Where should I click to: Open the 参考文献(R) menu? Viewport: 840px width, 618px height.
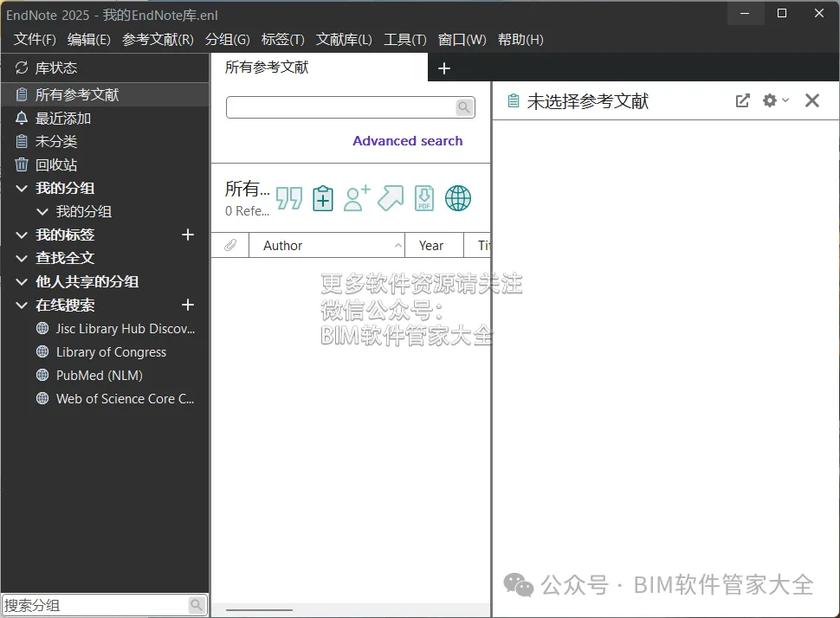[x=158, y=40]
